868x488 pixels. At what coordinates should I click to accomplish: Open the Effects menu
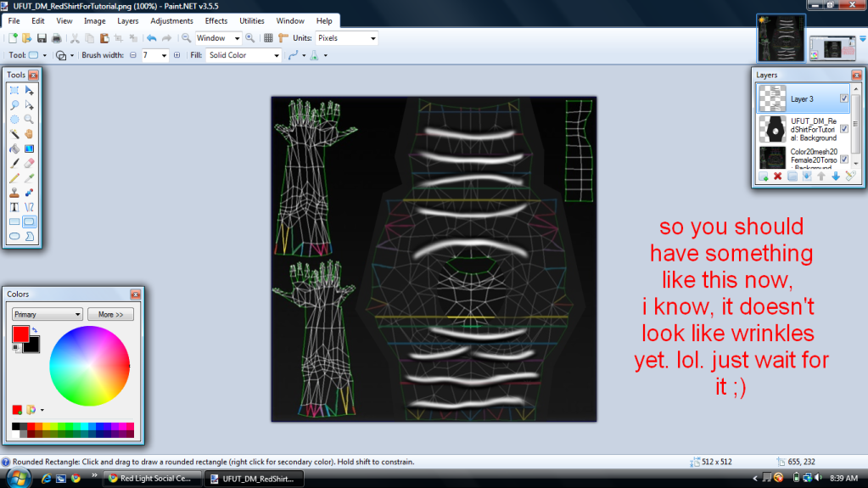click(x=216, y=21)
